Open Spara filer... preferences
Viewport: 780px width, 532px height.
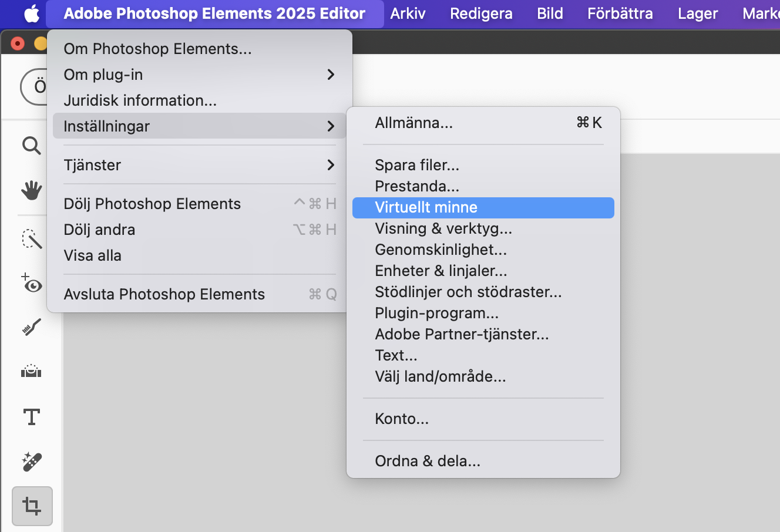click(483, 165)
